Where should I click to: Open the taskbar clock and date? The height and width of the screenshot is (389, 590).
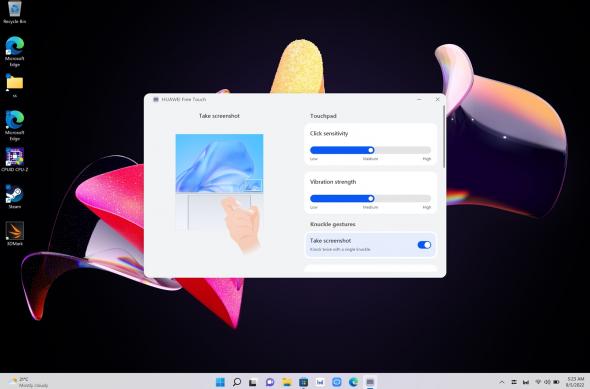[x=575, y=382]
